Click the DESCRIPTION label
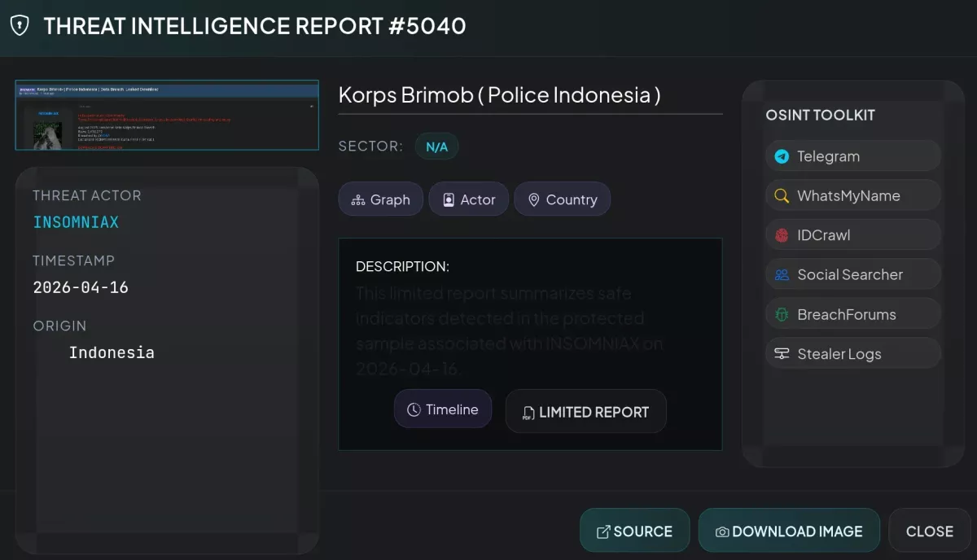This screenshot has height=560, width=977. coord(402,266)
